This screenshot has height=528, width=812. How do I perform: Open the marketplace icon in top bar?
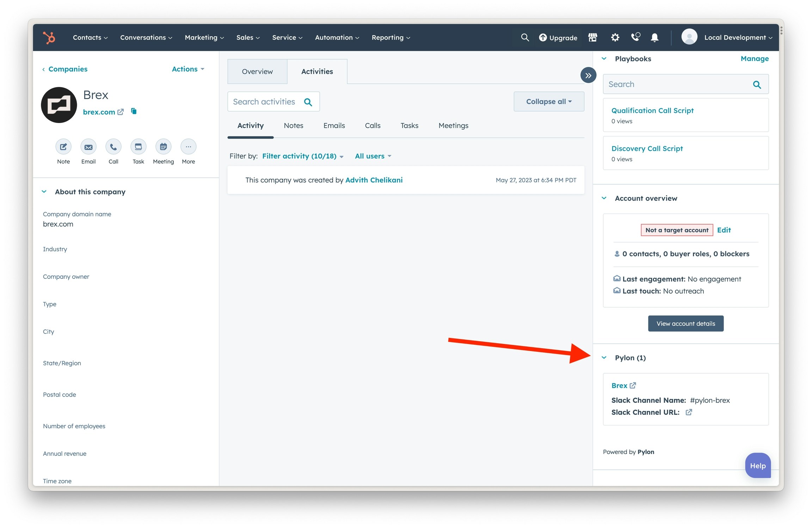coord(593,37)
